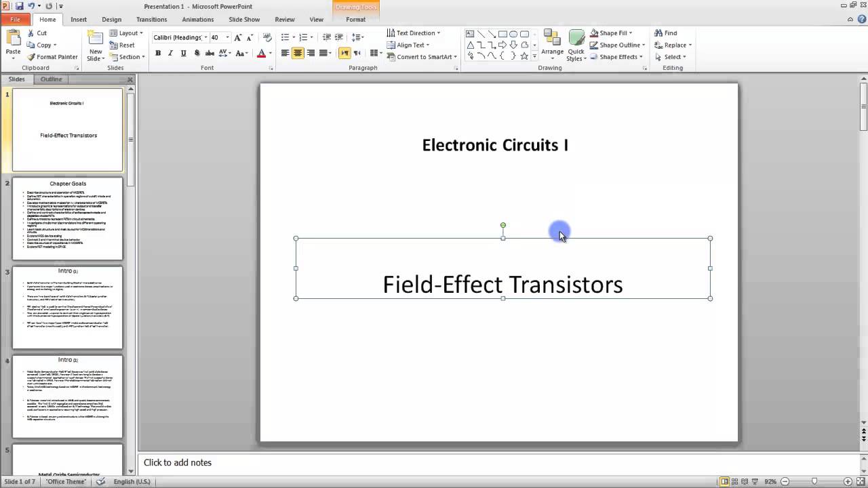Click the Format Painter tool
The height and width of the screenshot is (488, 868).
pyautogui.click(x=52, y=57)
